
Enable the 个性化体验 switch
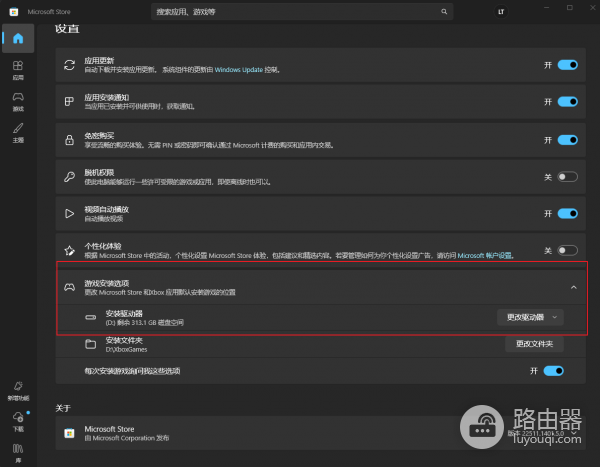567,250
